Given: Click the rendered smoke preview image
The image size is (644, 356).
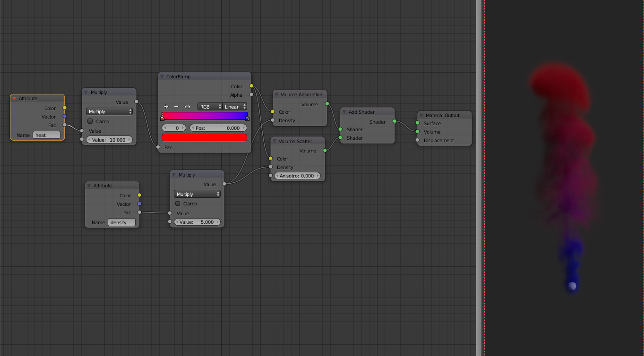Looking at the screenshot, I should tap(564, 178).
